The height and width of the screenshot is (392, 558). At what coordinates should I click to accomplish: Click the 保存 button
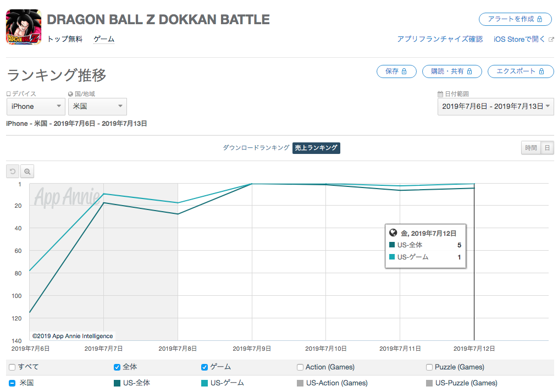[x=396, y=71]
